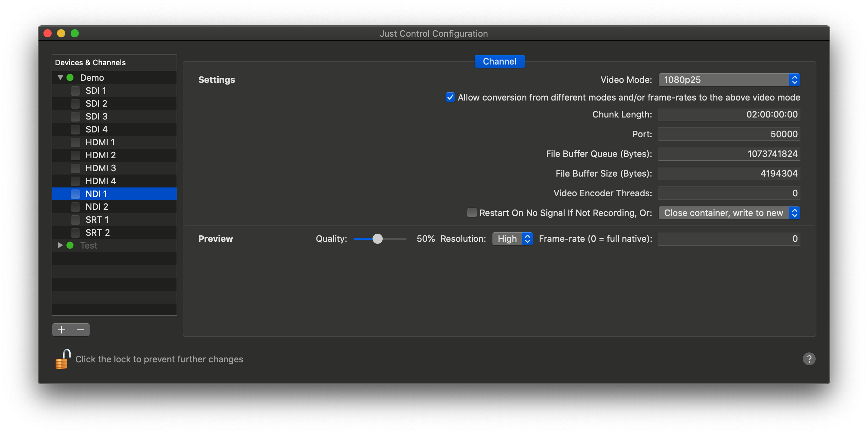Viewport: 868px width, 434px height.
Task: Open the Video Mode 1080p25 dropdown
Action: tap(729, 80)
